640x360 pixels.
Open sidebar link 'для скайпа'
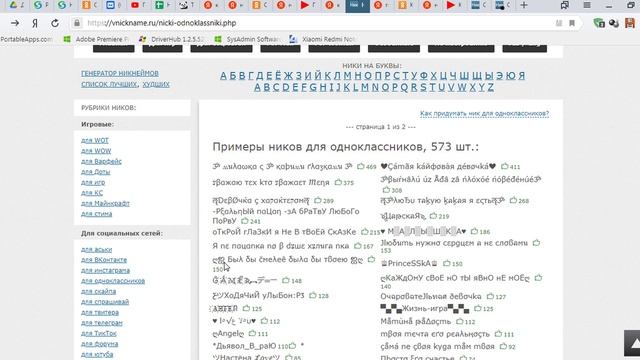[98, 291]
